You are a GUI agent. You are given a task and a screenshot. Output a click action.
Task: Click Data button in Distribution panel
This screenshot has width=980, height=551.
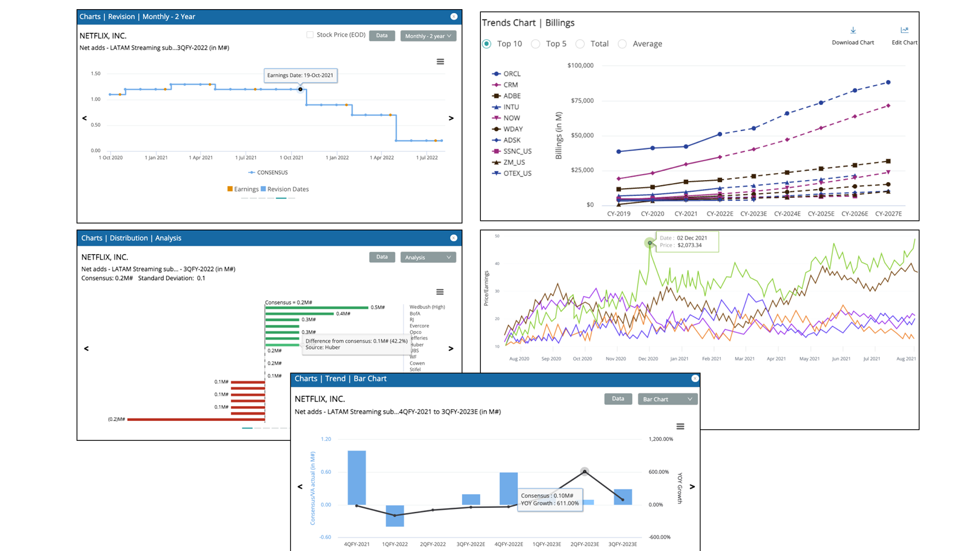[382, 257]
